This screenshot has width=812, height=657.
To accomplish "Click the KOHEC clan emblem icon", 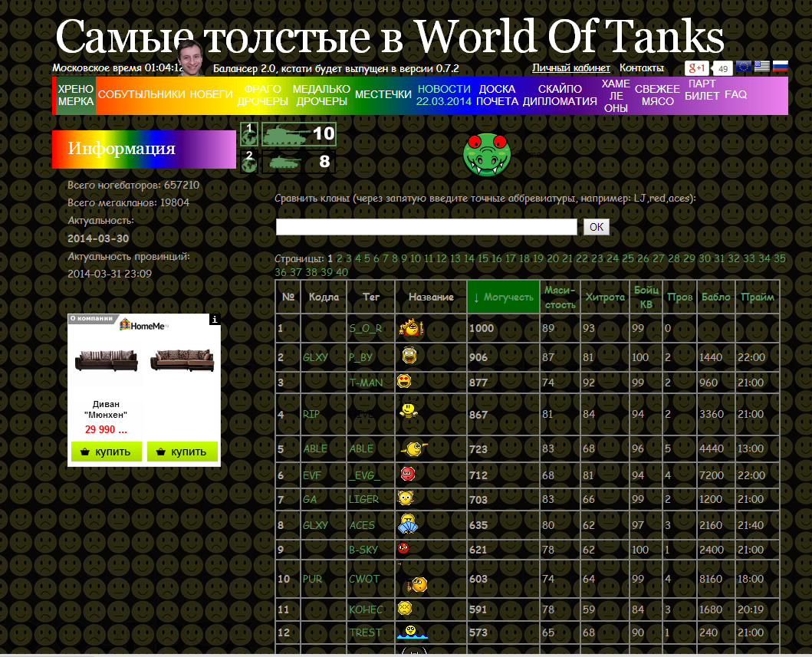I will (404, 608).
